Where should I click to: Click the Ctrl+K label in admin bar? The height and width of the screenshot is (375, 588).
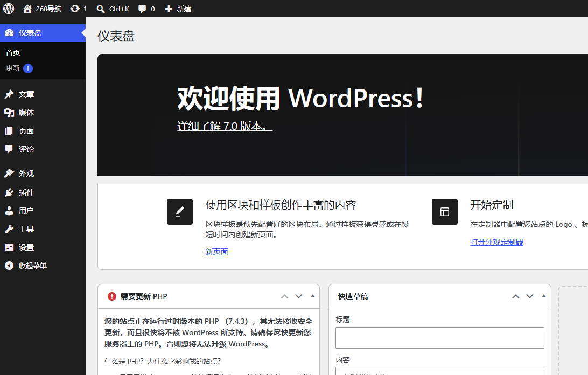coord(119,9)
